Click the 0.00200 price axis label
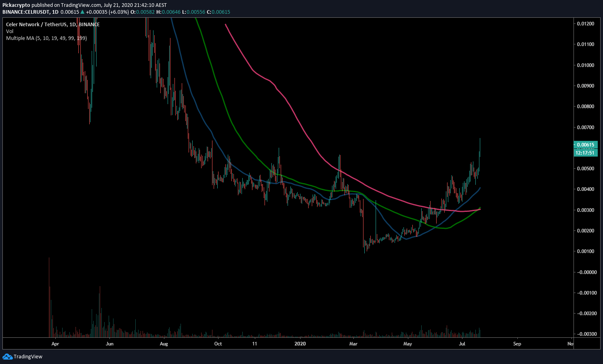The image size is (603, 364). 585,231
